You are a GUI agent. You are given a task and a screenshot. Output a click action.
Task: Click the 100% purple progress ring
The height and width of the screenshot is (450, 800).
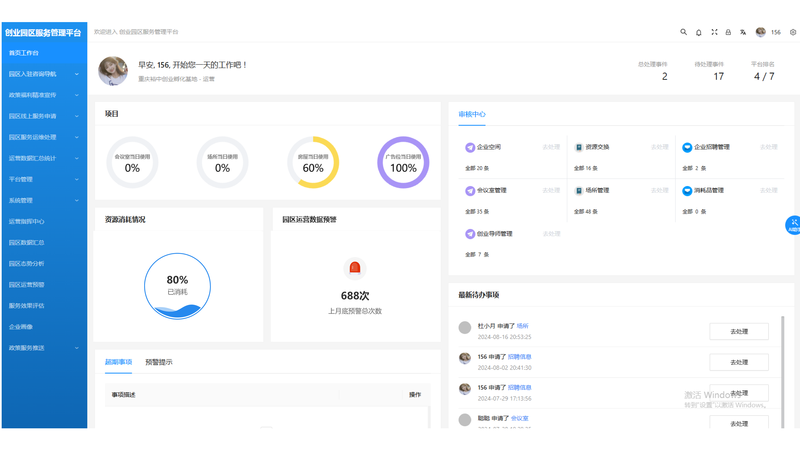[403, 163]
